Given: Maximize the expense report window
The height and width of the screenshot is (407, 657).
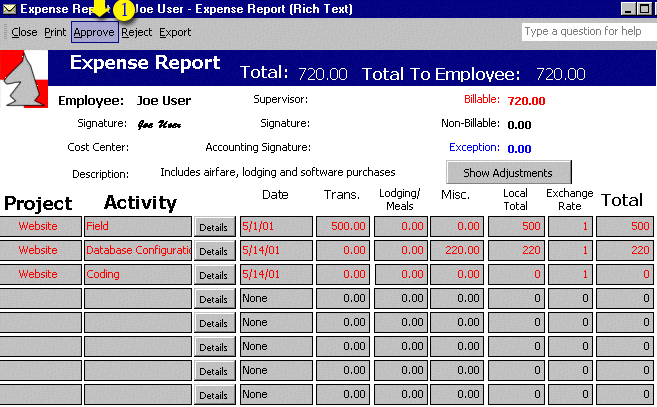Looking at the screenshot, I should coord(644,8).
